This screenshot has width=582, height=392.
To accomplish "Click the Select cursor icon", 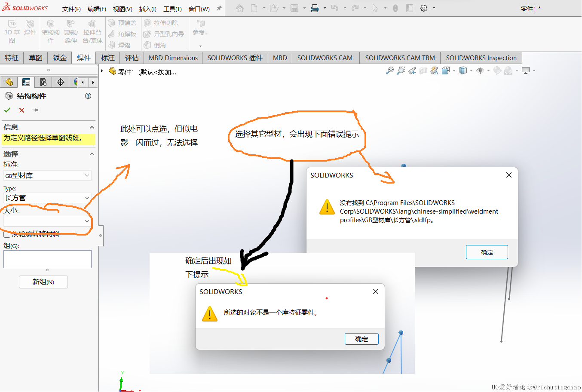I will click(x=375, y=8).
